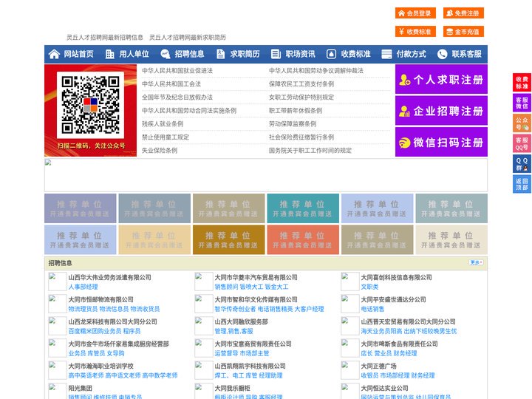Screen dimensions: 532x399
Task: Open 女职工劳动保护特别规定 link
Action: 301,98
